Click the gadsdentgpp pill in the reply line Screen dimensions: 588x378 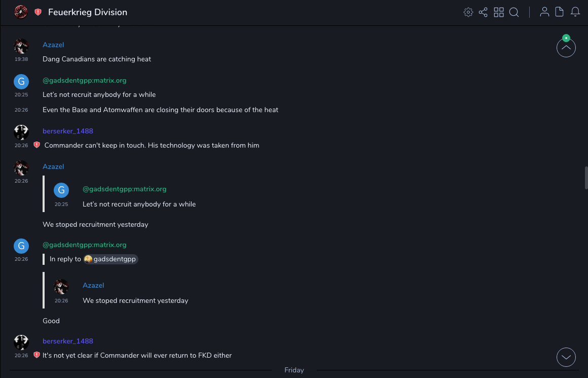click(111, 259)
